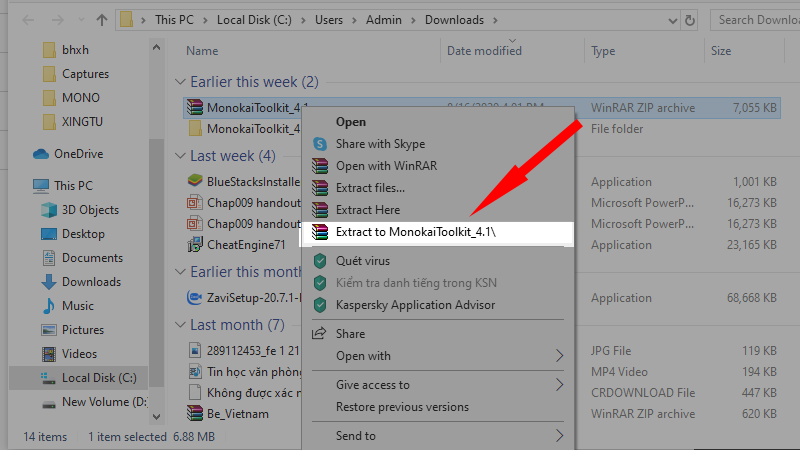
Task: Collapse 'Earlier this week (2)' group
Action: (180, 82)
